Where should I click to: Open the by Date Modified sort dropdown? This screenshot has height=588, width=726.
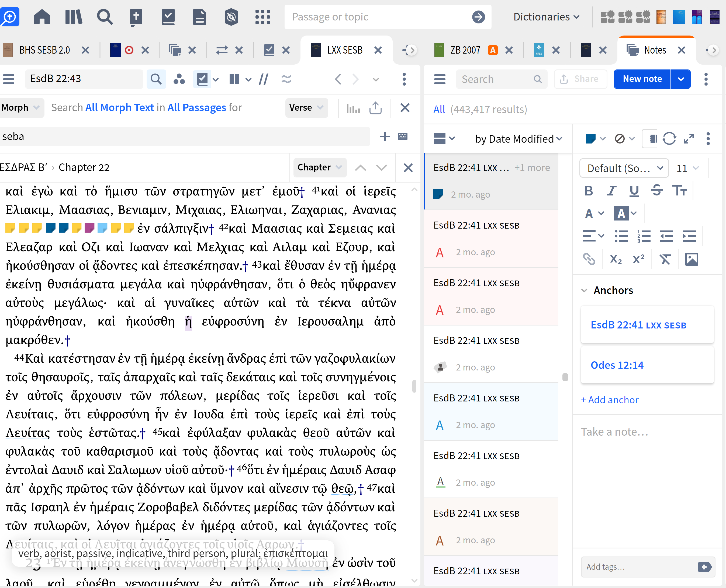[518, 139]
